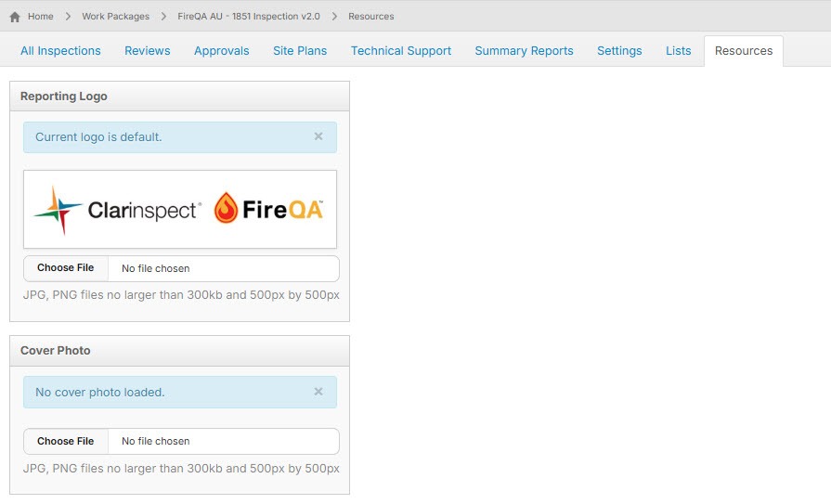Click the file size hint under Cover Photo
Screen dimensions: 831x504
click(x=181, y=469)
